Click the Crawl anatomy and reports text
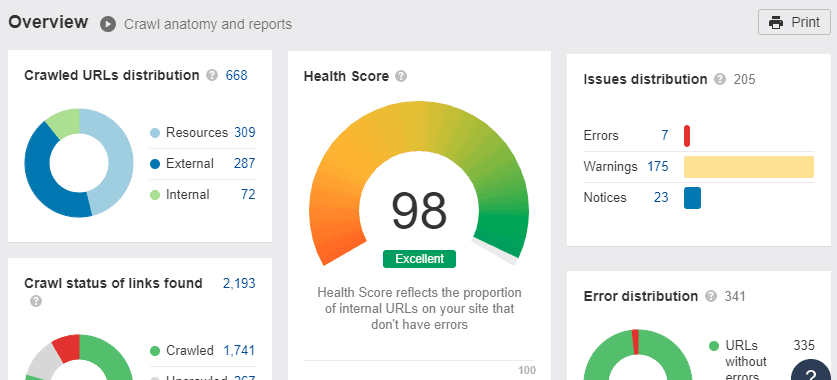Viewport: 837px width, 380px height. tap(208, 25)
